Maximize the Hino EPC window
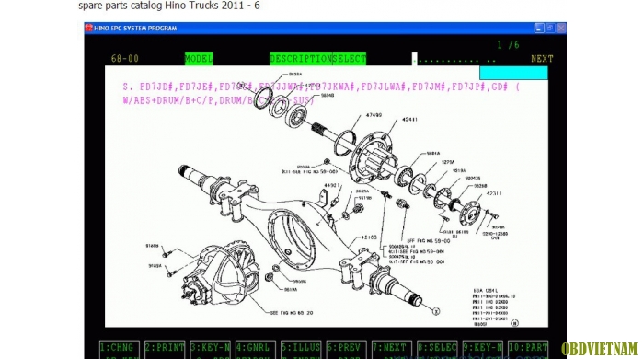 (550, 28)
